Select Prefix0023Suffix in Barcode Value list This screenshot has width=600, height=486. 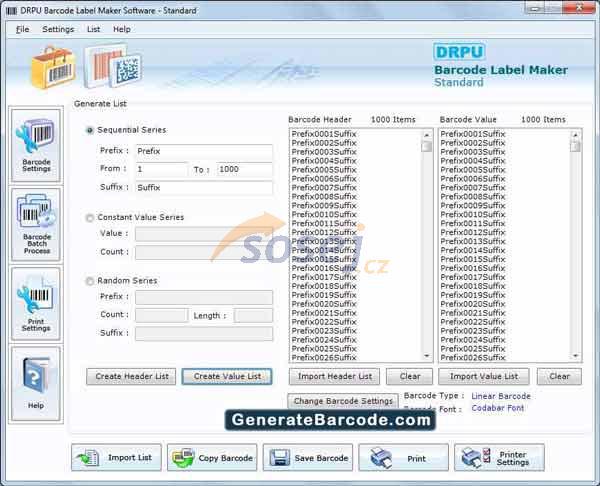(x=473, y=331)
